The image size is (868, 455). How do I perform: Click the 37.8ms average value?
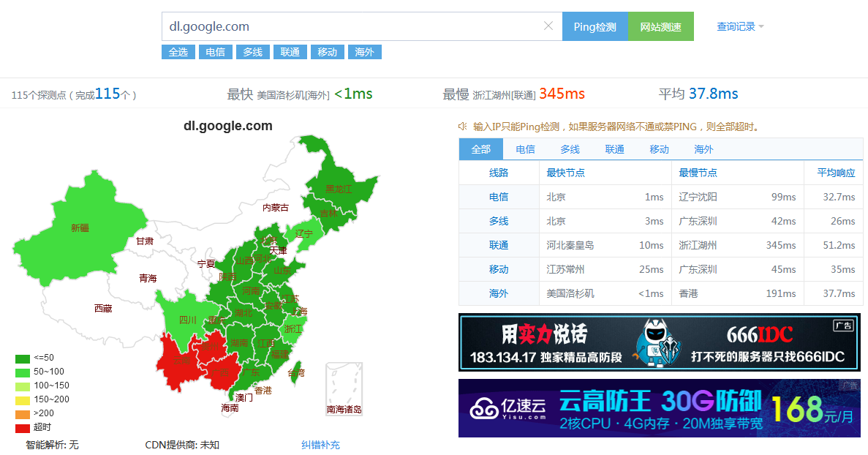[x=713, y=94]
